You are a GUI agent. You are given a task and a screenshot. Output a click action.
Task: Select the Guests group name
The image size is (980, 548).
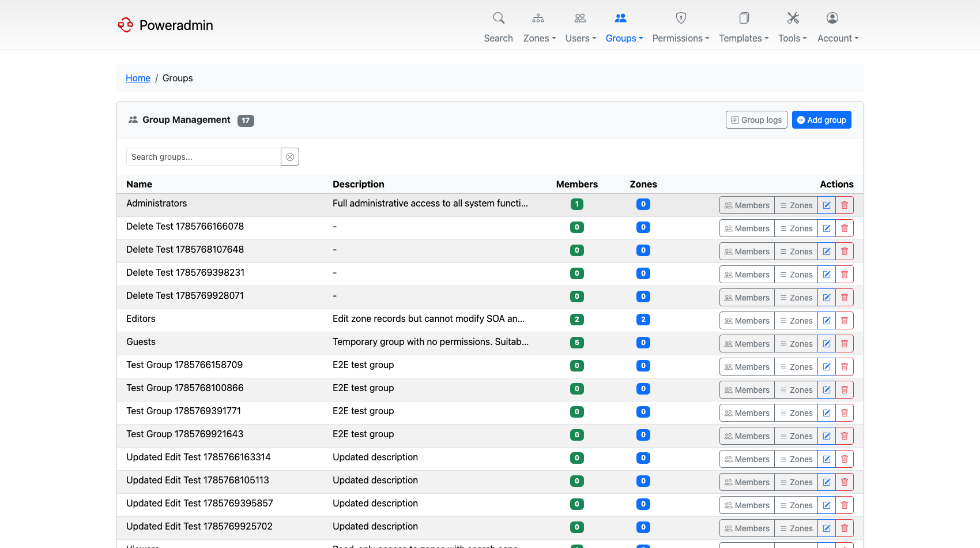click(141, 341)
